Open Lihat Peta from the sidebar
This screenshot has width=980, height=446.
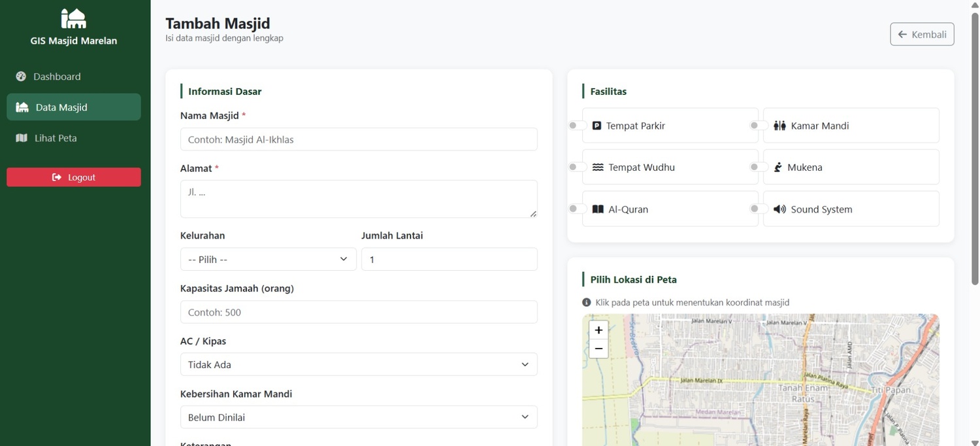pos(73,138)
